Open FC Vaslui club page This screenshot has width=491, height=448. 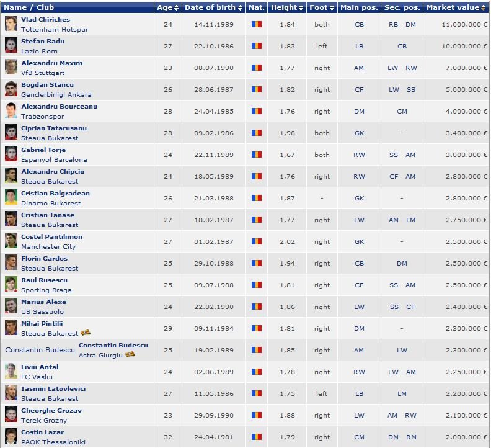pyautogui.click(x=37, y=377)
